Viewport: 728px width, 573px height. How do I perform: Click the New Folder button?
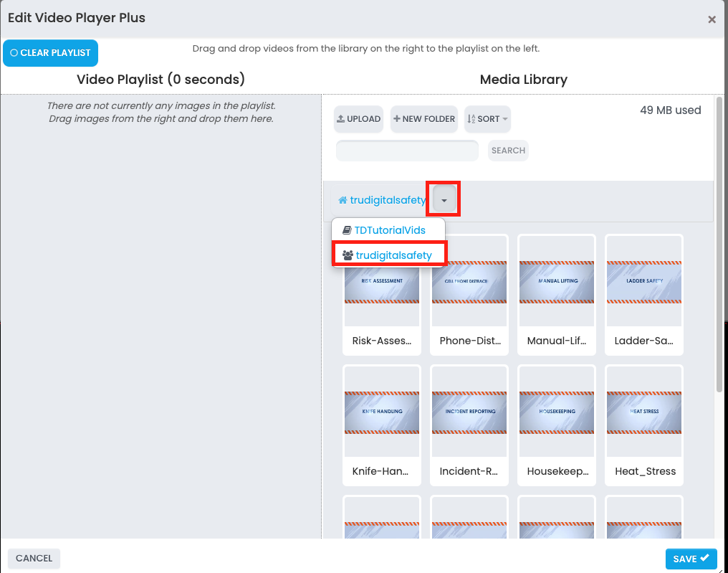pos(424,119)
